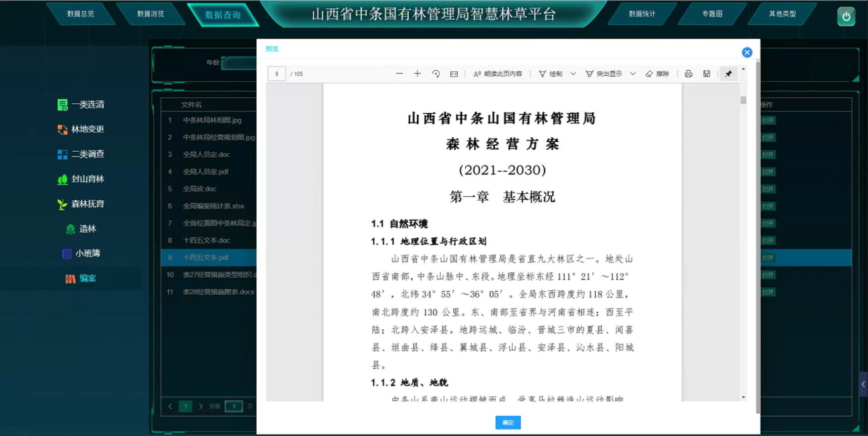Click the 确定 confirm button
This screenshot has height=436, width=868.
point(508,422)
